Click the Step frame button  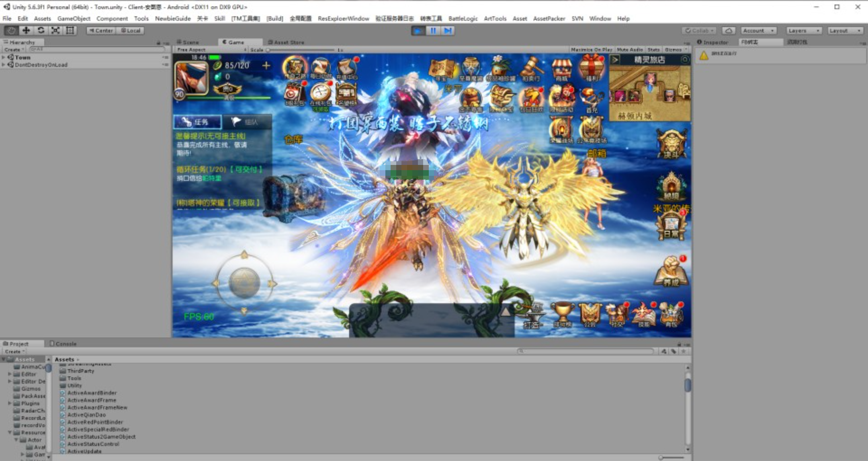(x=447, y=31)
